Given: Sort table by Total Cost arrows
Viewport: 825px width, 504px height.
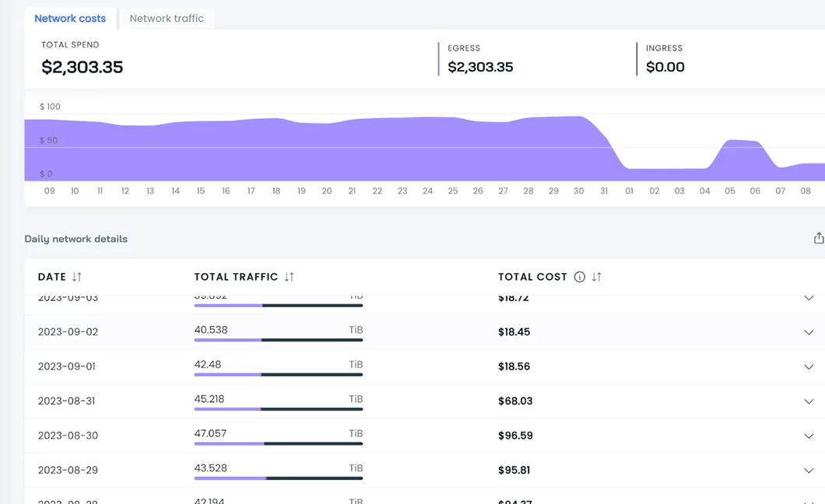Looking at the screenshot, I should tap(596, 277).
